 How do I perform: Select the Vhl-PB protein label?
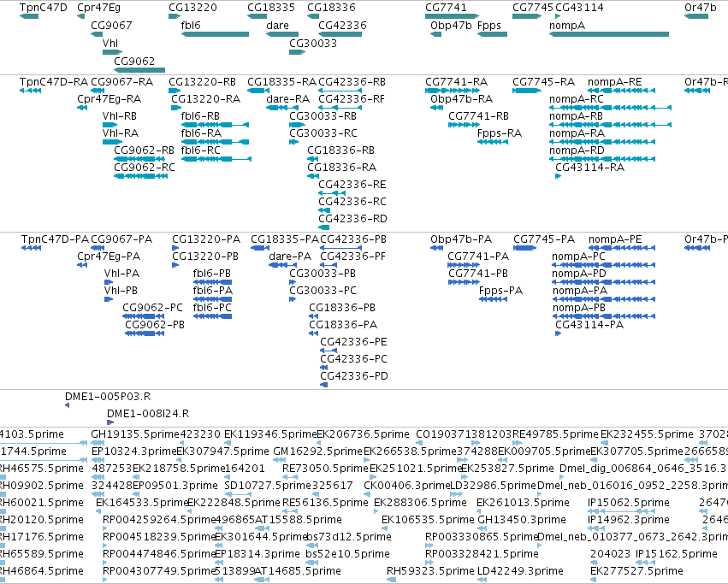121,291
